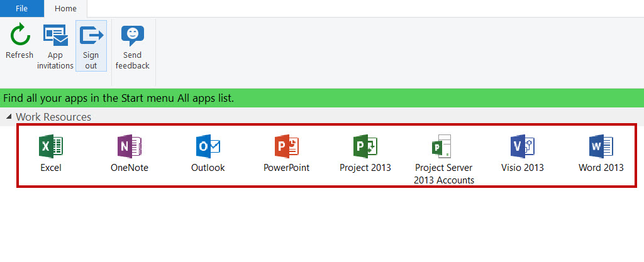
Task: Launch the Visio 2013 icon
Action: 523,146
